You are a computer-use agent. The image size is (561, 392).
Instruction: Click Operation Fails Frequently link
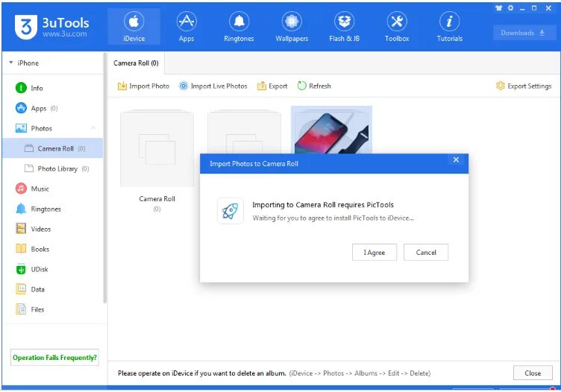54,357
